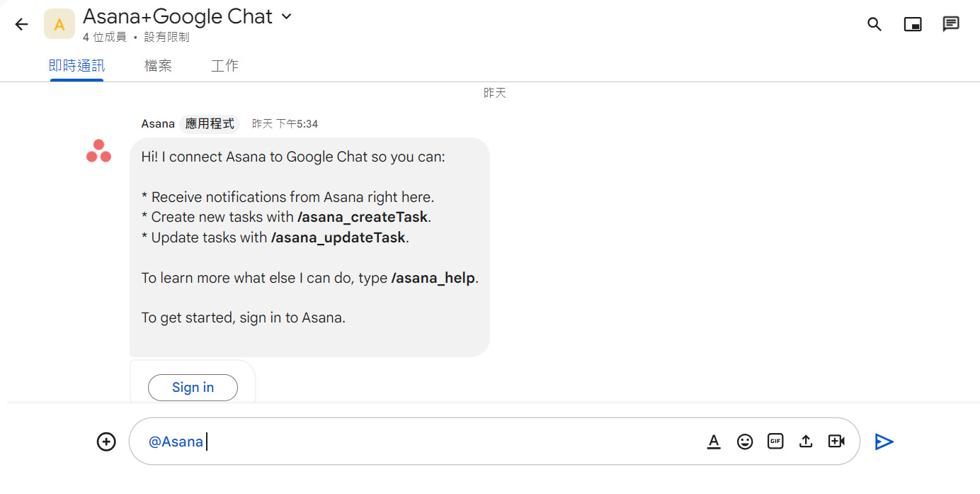980x494 pixels.
Task: Click the 設有限制 restricted label
Action: [x=166, y=37]
